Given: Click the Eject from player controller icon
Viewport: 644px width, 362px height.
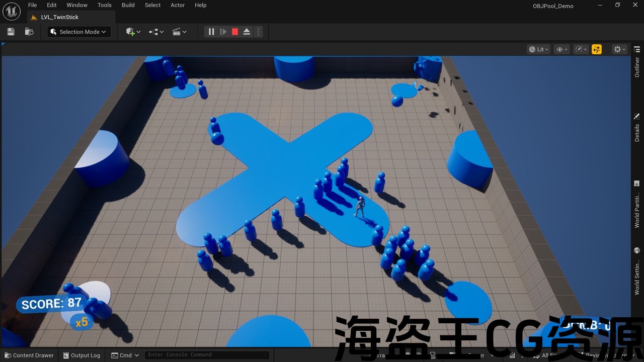Looking at the screenshot, I should pos(247,32).
